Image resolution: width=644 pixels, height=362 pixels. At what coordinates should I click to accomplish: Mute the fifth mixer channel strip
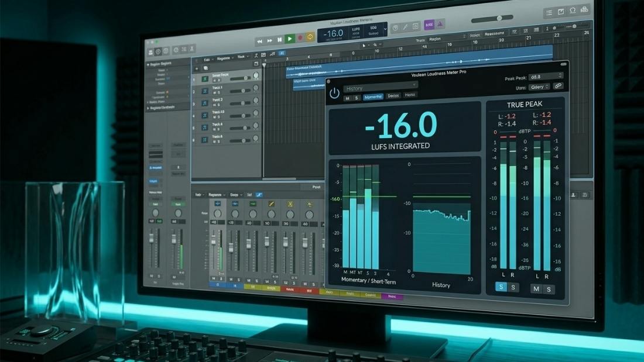[286, 283]
